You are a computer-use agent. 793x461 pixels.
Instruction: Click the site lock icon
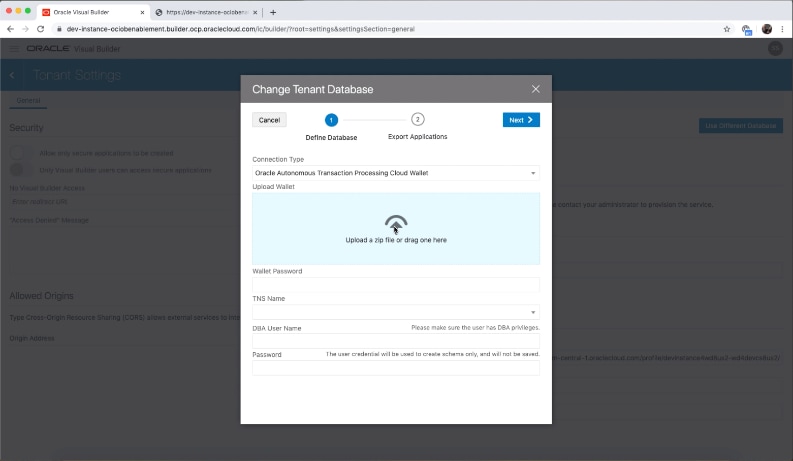pos(59,29)
